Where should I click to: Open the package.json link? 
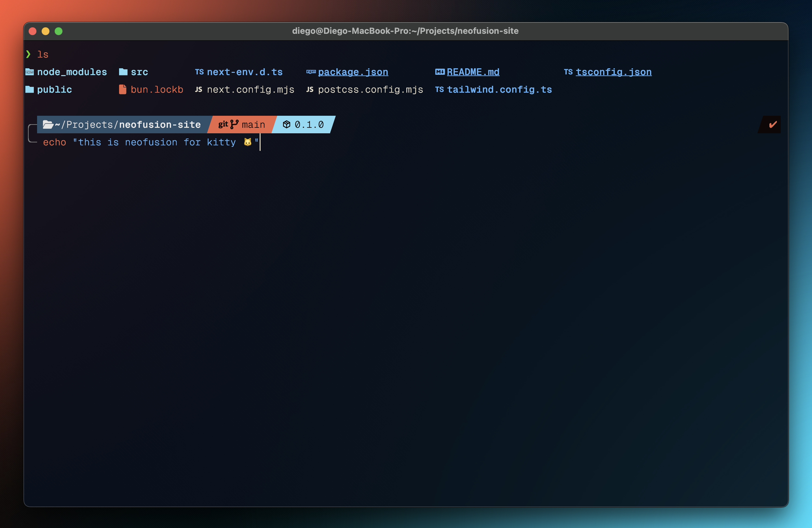click(x=353, y=72)
